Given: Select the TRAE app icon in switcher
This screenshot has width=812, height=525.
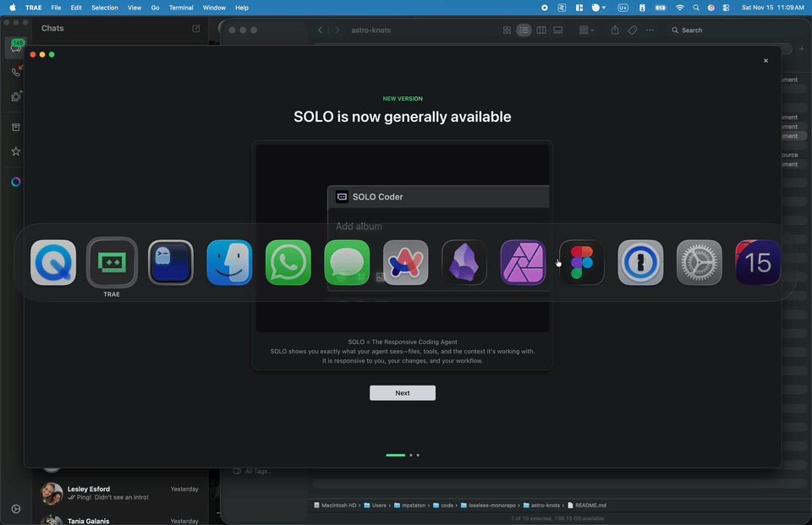Looking at the screenshot, I should 112,262.
